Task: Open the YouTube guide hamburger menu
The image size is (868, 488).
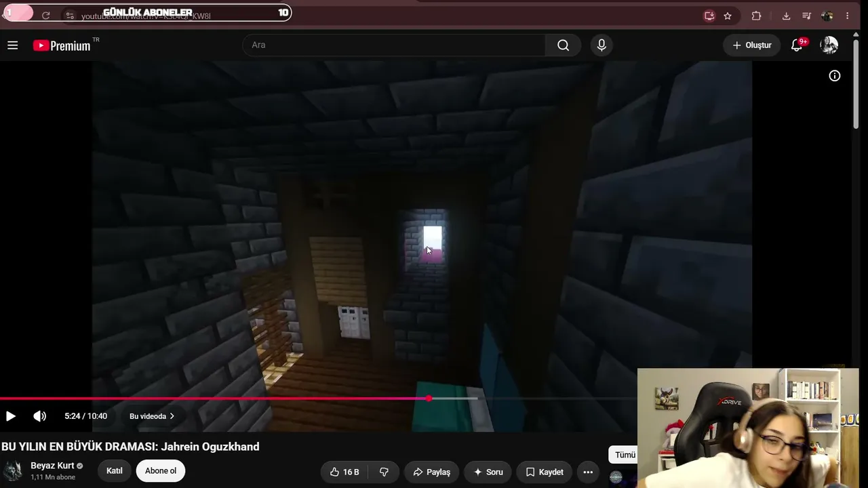Action: (12, 45)
